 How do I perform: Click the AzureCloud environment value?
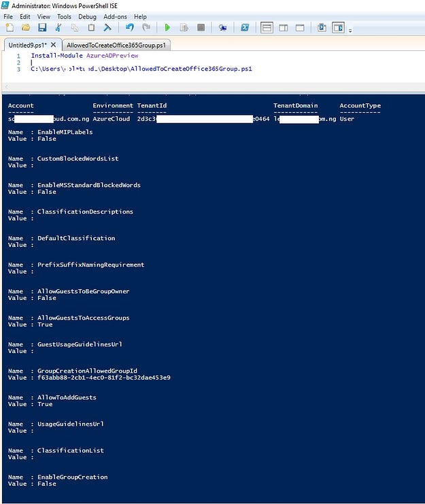pyautogui.click(x=112, y=119)
